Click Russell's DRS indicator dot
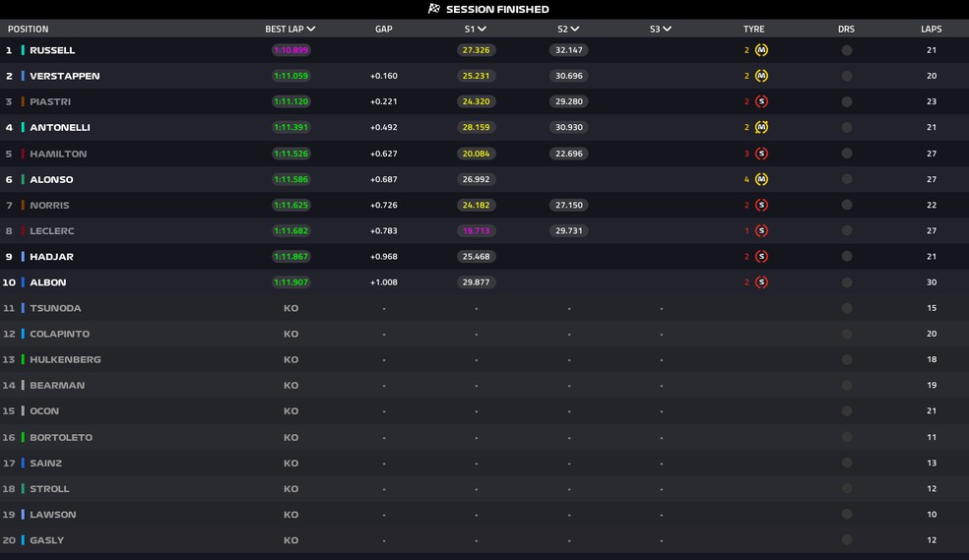 pyautogui.click(x=847, y=50)
